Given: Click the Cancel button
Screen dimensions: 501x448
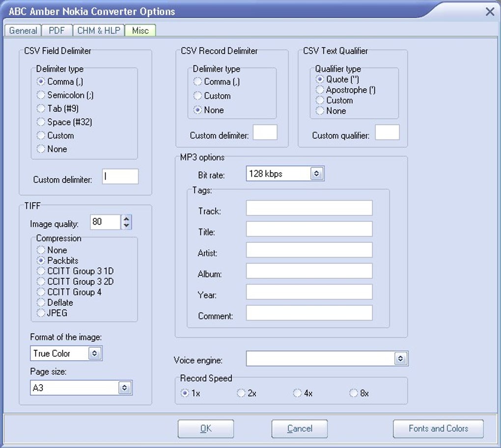Looking at the screenshot, I should (300, 428).
